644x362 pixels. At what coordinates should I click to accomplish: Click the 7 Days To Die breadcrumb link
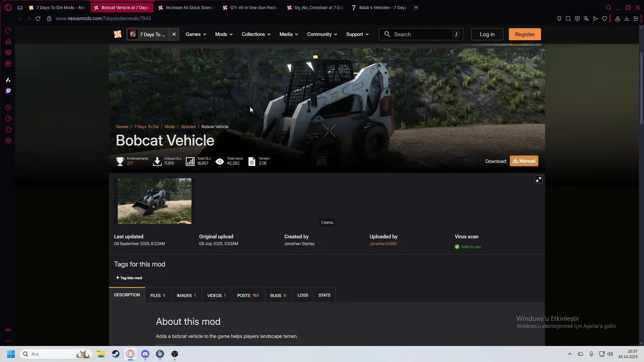coord(146,127)
